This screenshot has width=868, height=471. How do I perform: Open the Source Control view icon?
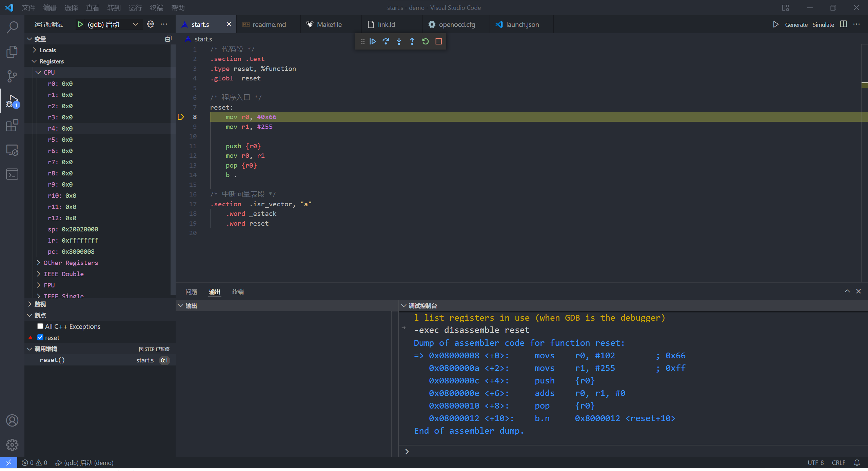coord(12,76)
